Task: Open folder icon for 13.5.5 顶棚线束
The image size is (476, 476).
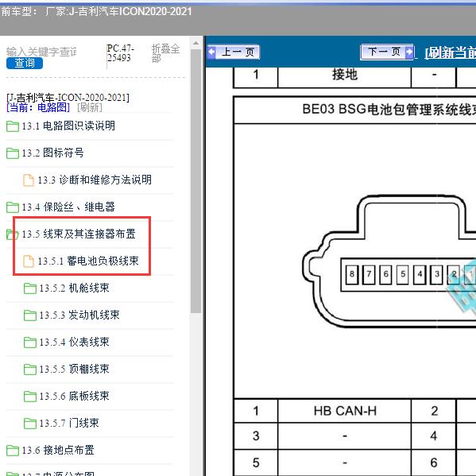Action: [x=30, y=370]
